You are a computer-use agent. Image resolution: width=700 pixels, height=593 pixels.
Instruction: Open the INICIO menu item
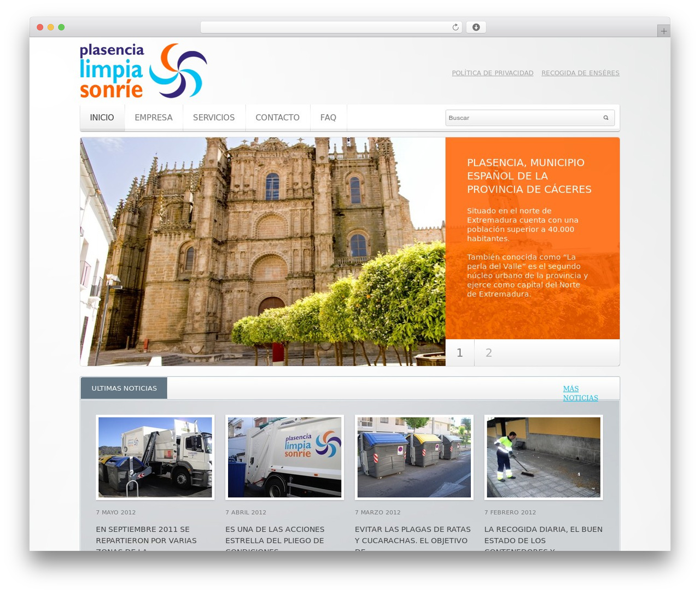point(102,118)
